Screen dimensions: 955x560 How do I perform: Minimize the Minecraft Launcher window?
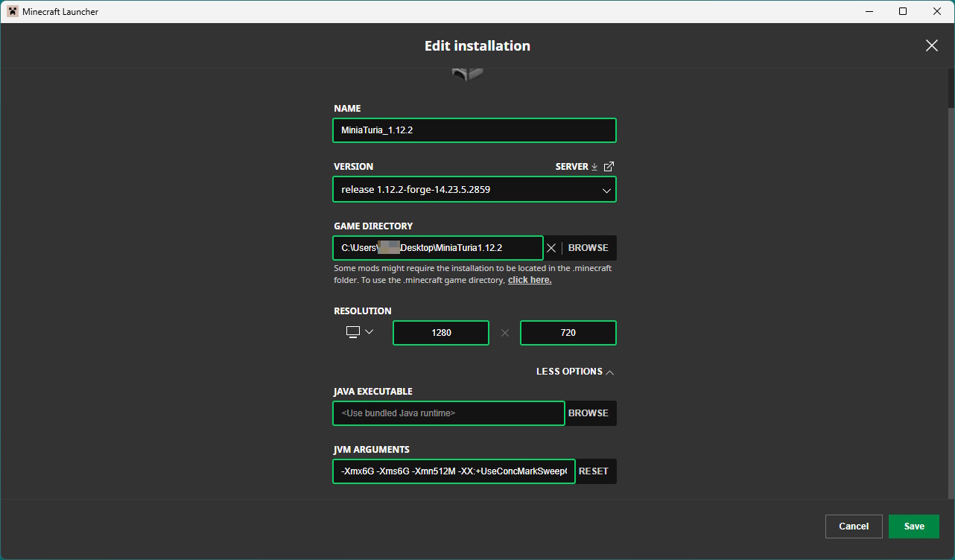[x=869, y=11]
